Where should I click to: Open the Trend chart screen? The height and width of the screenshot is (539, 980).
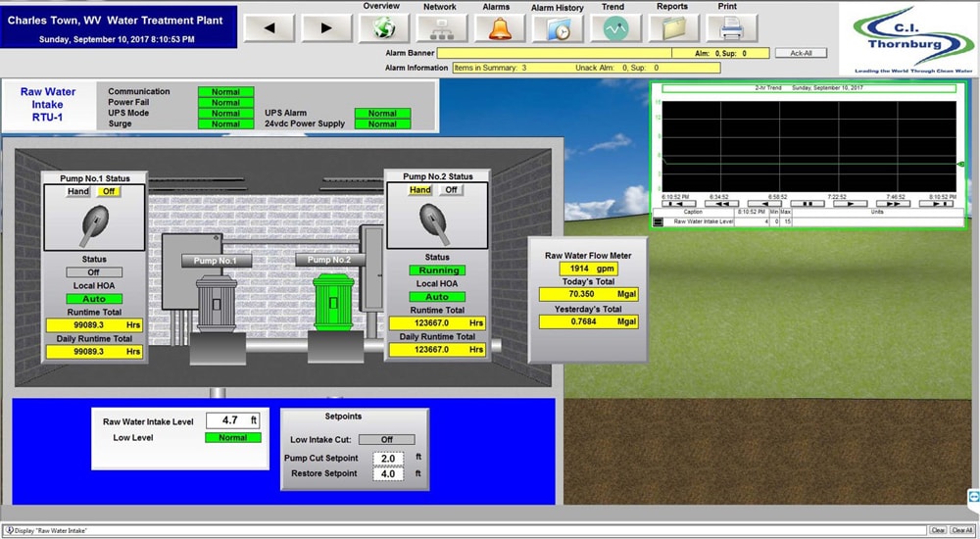tap(614, 28)
